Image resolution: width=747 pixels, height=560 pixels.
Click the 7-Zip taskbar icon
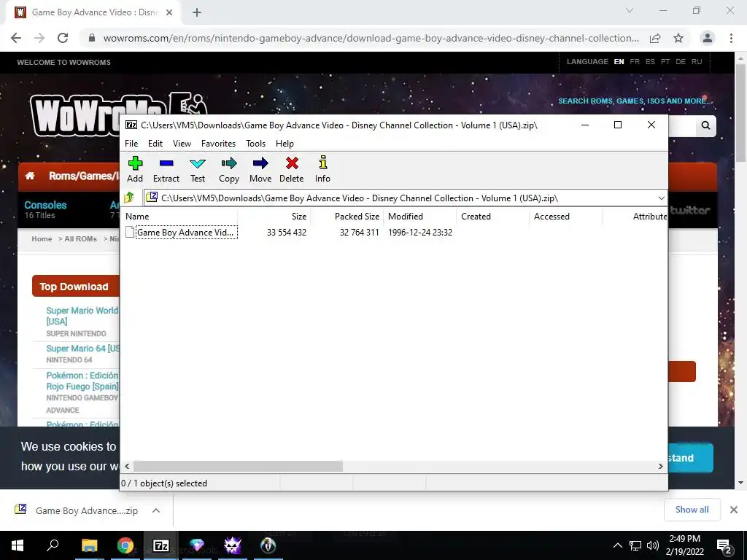coord(161,545)
